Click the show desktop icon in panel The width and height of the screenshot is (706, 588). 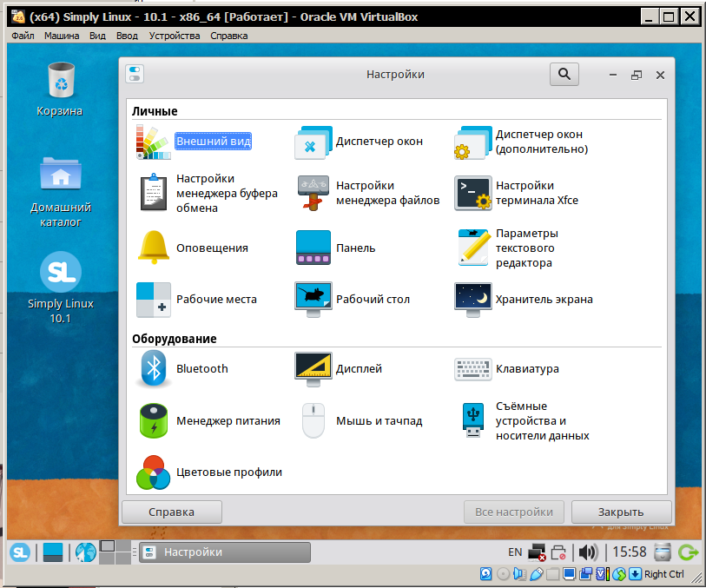pos(53,552)
